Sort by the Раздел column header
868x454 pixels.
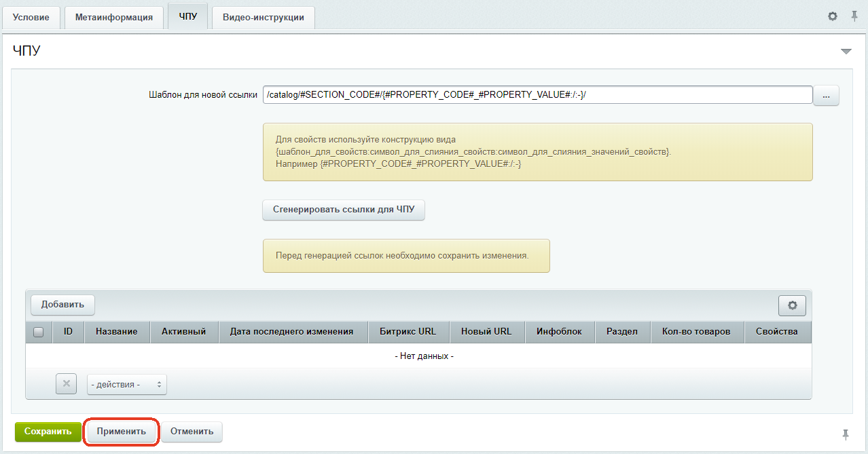[x=622, y=332]
